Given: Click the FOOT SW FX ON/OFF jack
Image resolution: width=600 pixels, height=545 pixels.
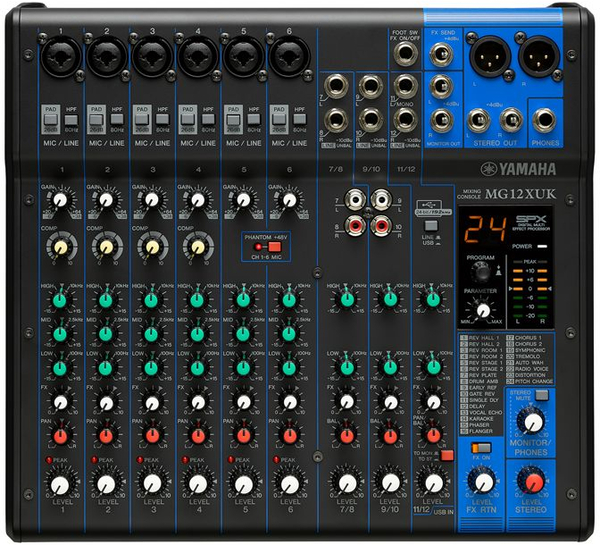Looking at the screenshot, I should 405,55.
